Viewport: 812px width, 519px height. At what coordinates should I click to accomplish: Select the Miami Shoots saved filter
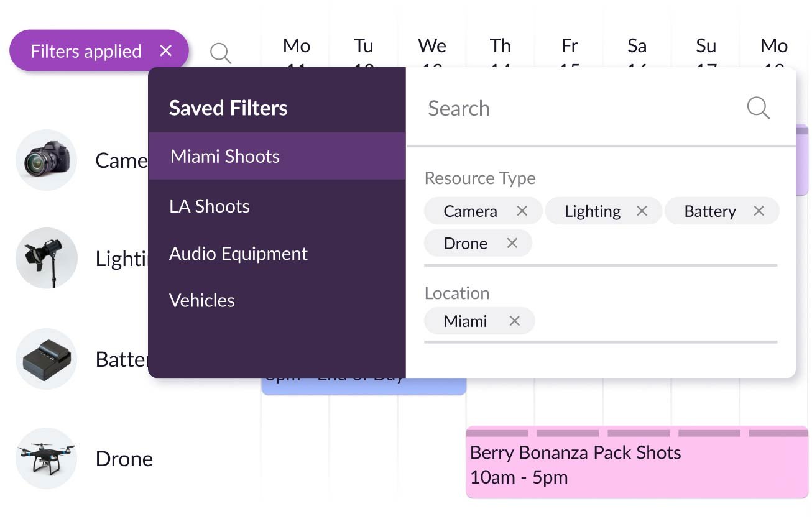pyautogui.click(x=224, y=156)
